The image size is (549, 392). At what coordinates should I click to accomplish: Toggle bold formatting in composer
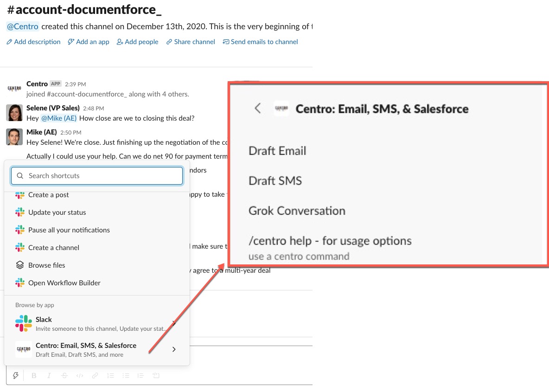[34, 376]
